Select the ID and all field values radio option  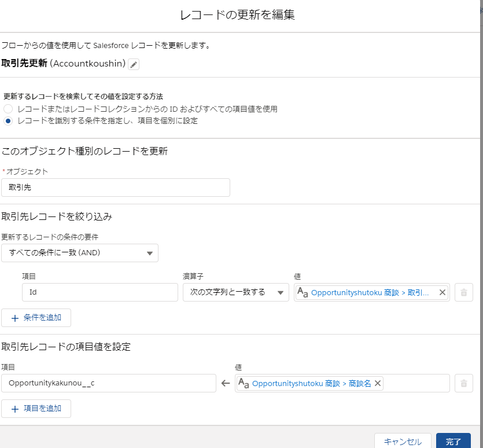coord(7,109)
